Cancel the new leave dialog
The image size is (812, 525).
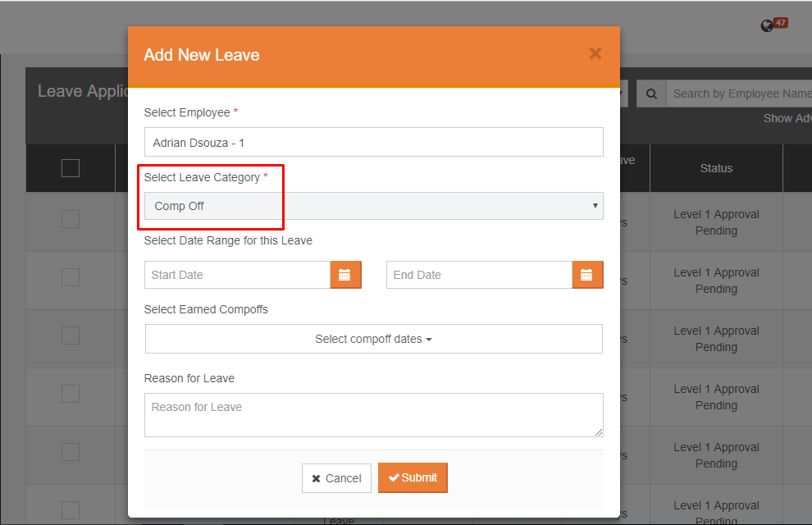(336, 478)
